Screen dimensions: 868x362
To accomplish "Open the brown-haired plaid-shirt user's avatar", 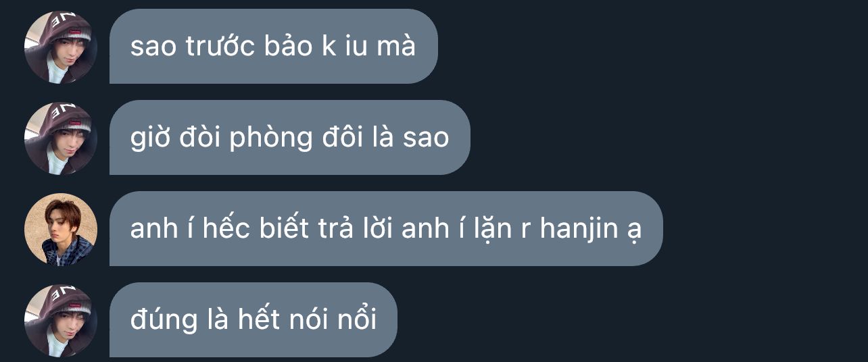I will 61,230.
